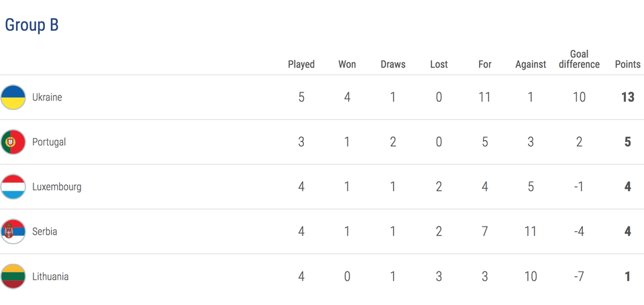Image resolution: width=644 pixels, height=305 pixels.
Task: Click Ukraine's 13 points value
Action: (x=627, y=97)
